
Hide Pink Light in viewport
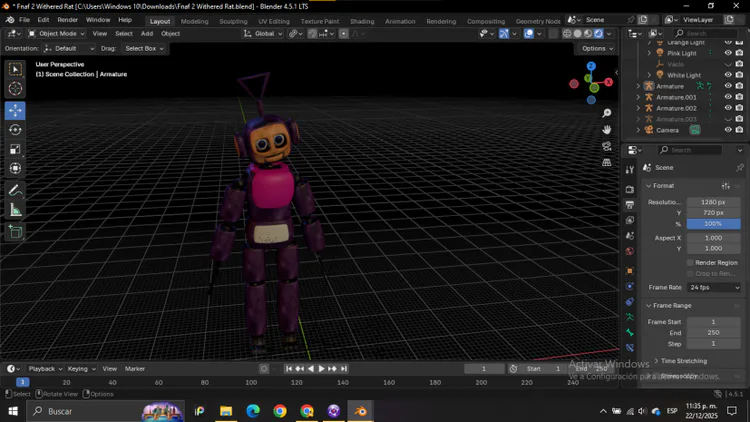(728, 53)
